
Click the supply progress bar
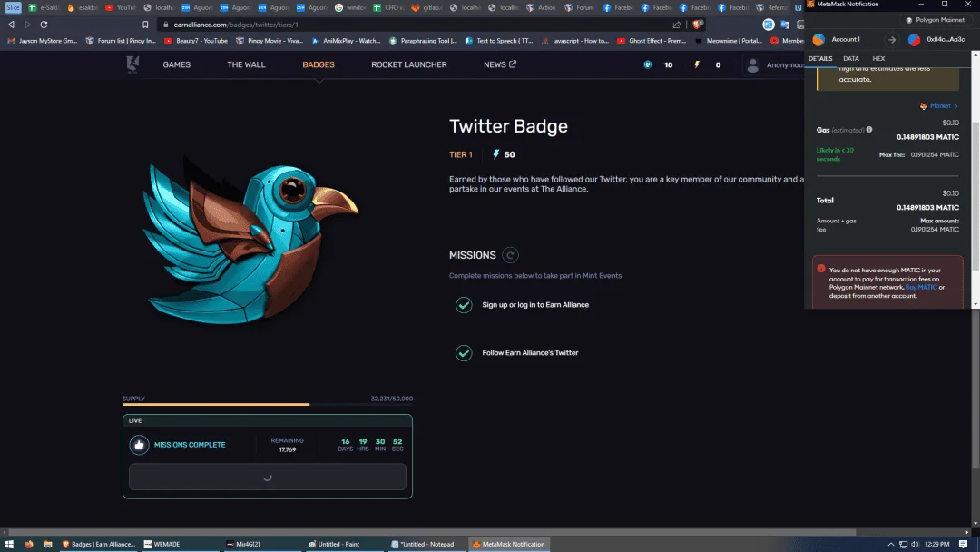[268, 404]
